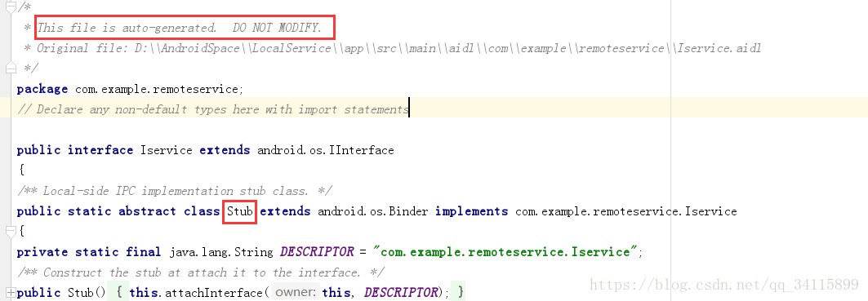Click 'Iservice' in the interface declaration
The image size is (868, 301).
[166, 150]
